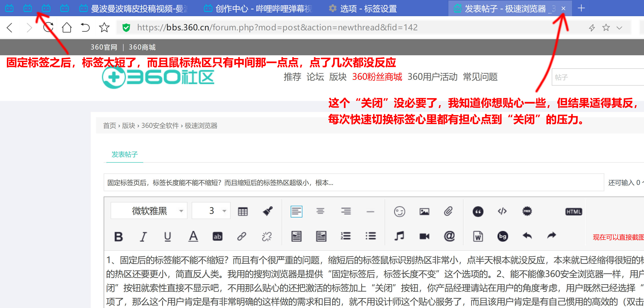Switch editor to HTML source mode
Viewport: 644px width, 308px height.
pos(574,212)
